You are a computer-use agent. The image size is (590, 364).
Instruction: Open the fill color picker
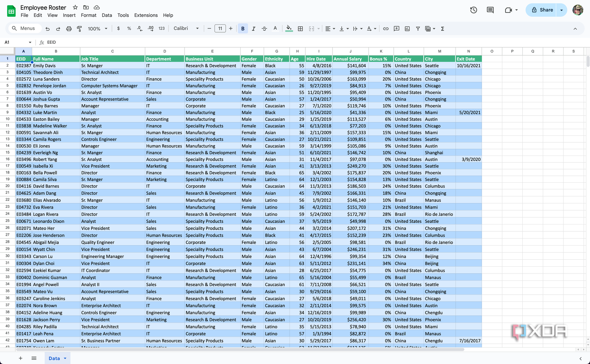pyautogui.click(x=289, y=29)
